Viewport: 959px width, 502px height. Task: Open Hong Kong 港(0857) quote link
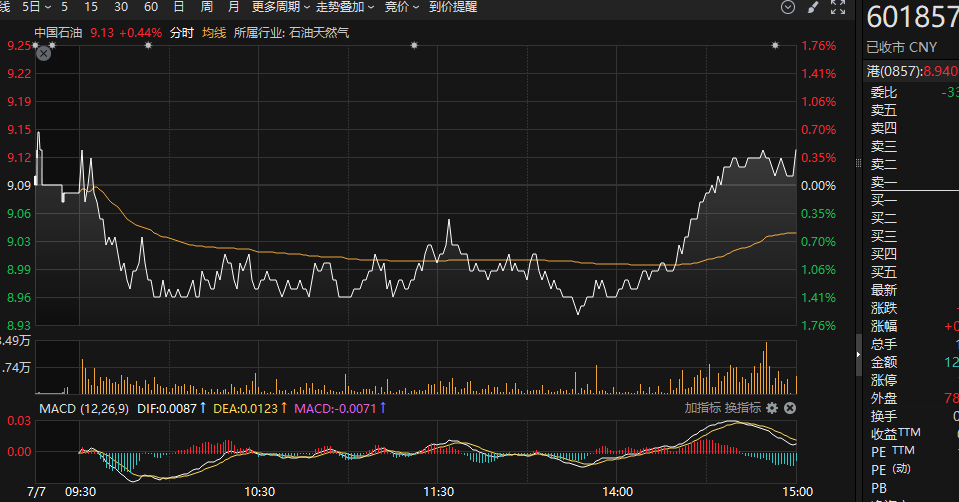click(x=913, y=71)
